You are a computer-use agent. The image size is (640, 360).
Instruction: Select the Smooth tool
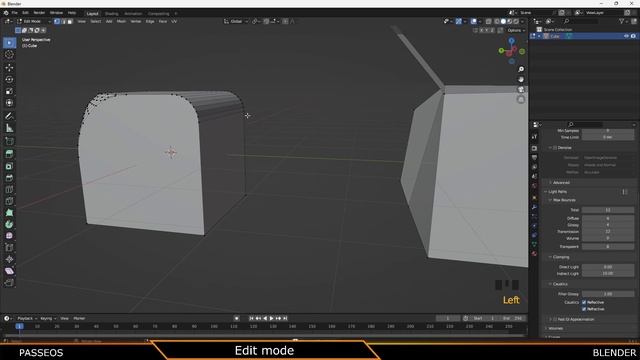(x=9, y=236)
